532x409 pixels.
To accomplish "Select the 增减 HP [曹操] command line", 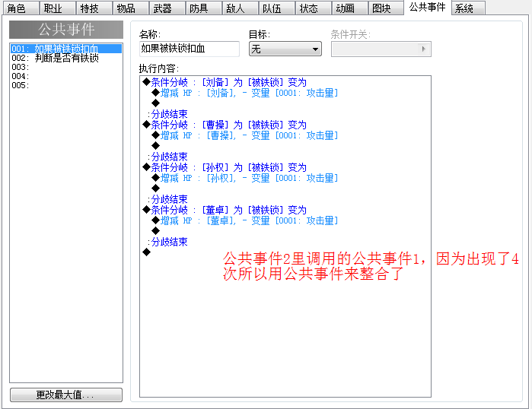I will [245, 135].
